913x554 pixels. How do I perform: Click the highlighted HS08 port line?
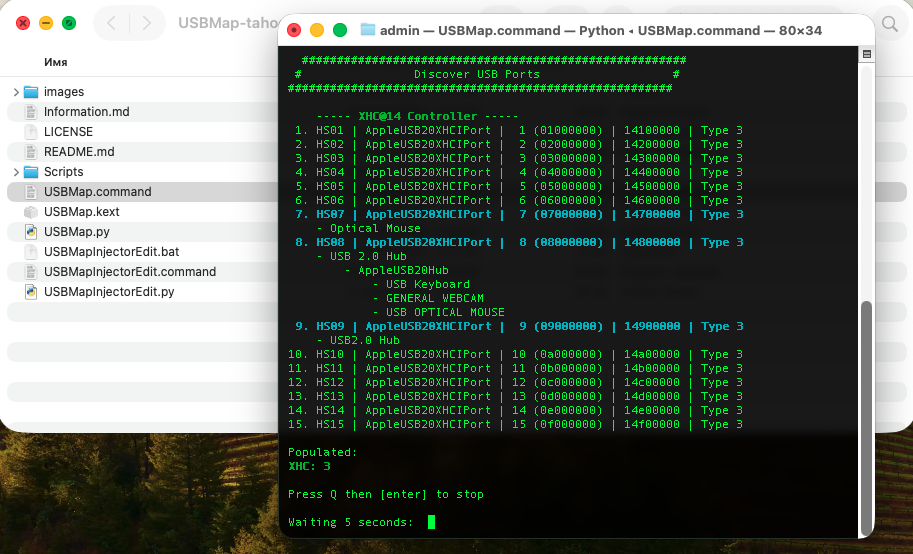coord(518,242)
